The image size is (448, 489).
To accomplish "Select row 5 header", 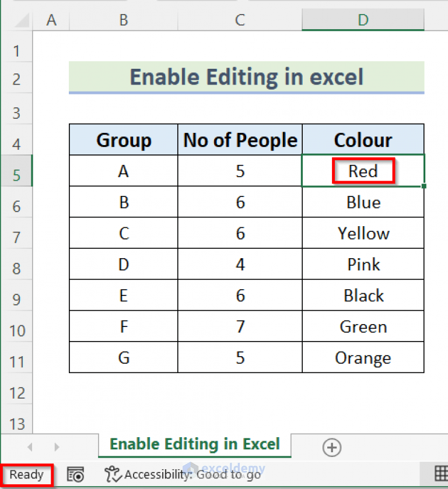I will click(x=17, y=171).
